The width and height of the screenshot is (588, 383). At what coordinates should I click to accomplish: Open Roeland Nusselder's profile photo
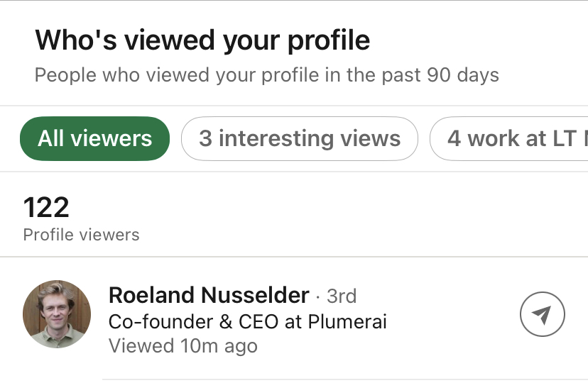[57, 314]
